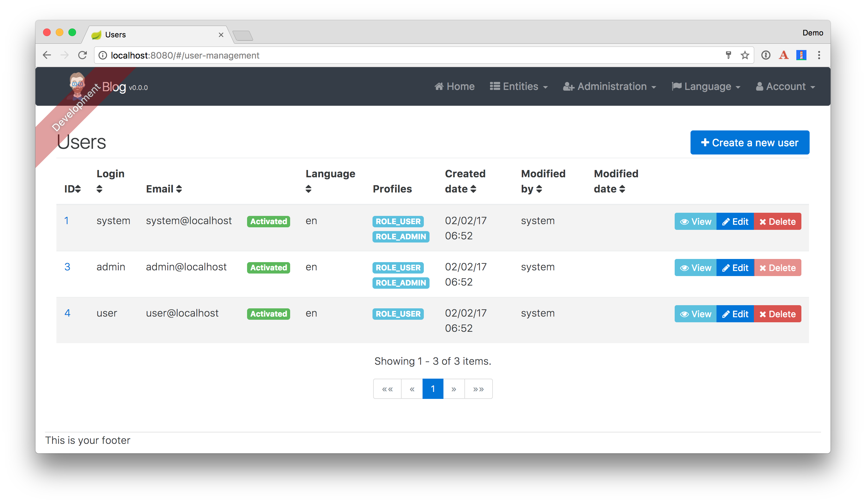Screen dimensions: 866x504
Task: Open the Language navbar menu
Action: tap(706, 86)
